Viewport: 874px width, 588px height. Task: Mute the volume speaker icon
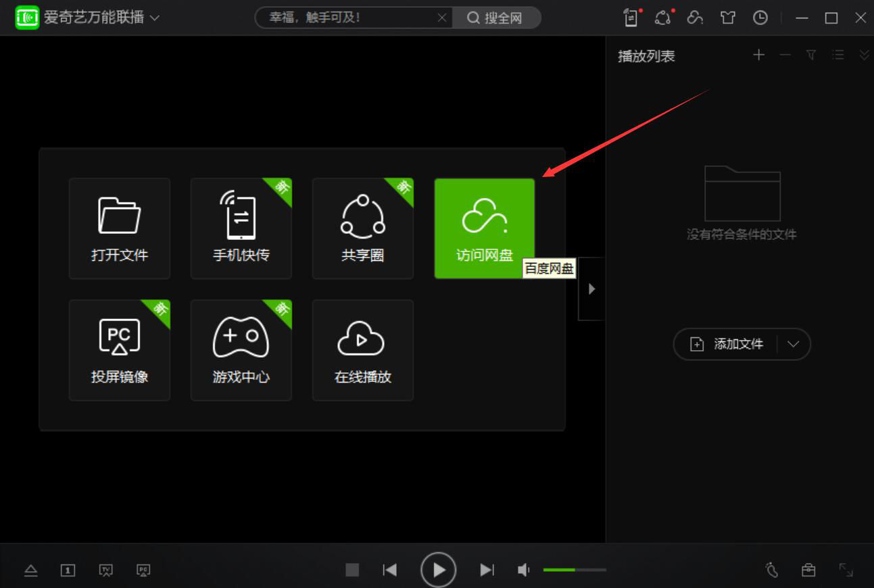524,570
